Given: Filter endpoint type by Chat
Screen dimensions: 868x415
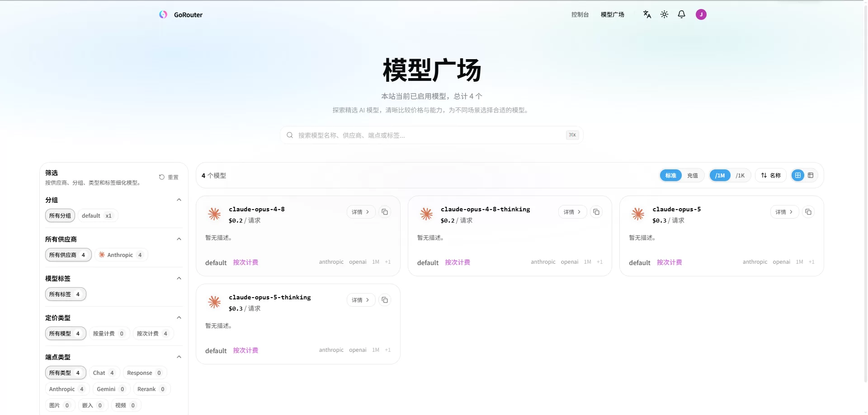Looking at the screenshot, I should coord(104,373).
